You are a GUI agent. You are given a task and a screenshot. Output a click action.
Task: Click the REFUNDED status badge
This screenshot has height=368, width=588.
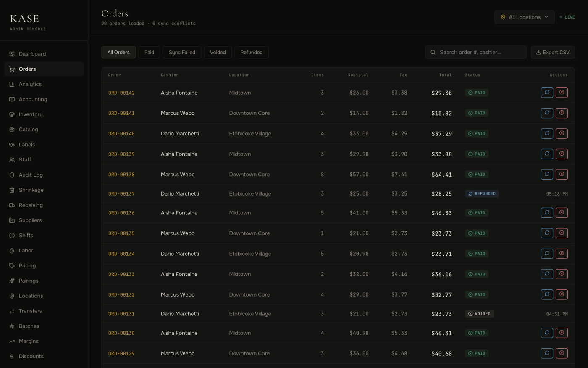click(482, 194)
